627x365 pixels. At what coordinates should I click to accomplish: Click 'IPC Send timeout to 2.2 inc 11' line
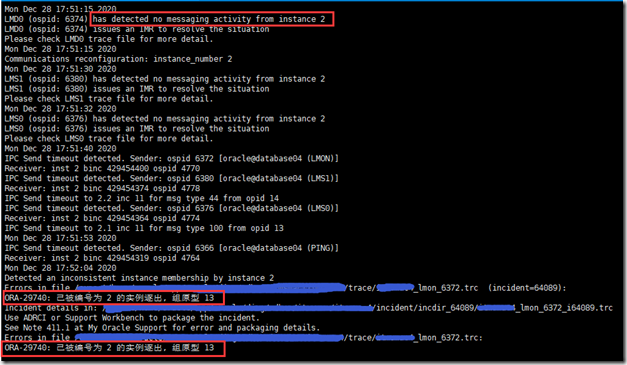coord(142,198)
